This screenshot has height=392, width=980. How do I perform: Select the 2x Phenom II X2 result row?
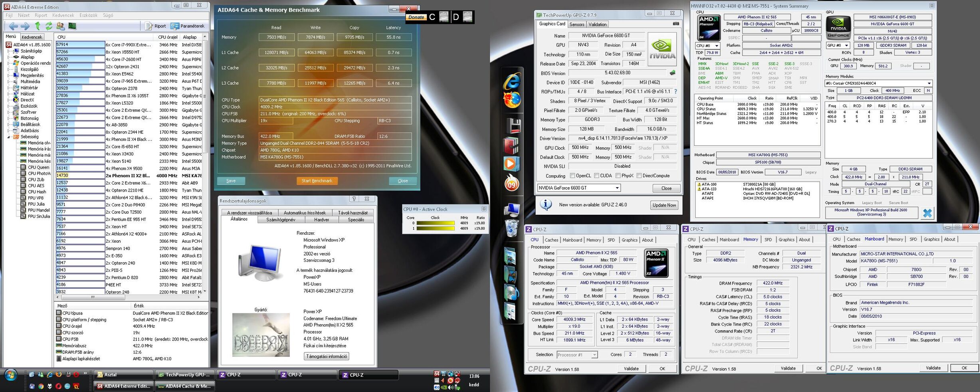pyautogui.click(x=129, y=176)
